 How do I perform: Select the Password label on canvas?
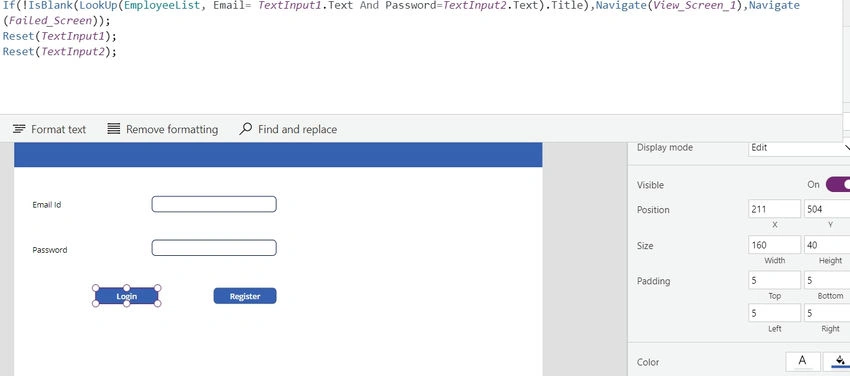click(50, 250)
